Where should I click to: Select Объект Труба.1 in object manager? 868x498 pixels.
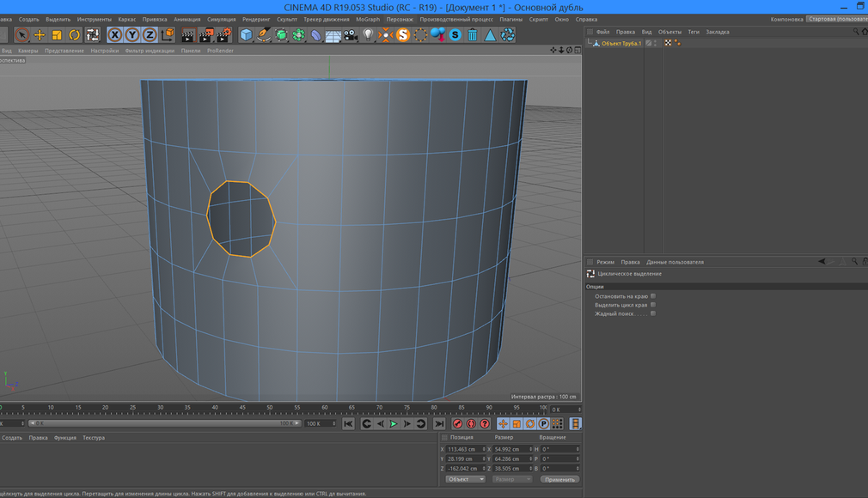pos(621,43)
